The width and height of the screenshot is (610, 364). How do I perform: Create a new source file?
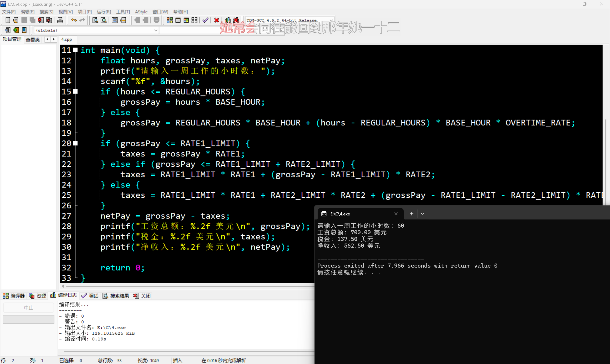pyautogui.click(x=8, y=20)
